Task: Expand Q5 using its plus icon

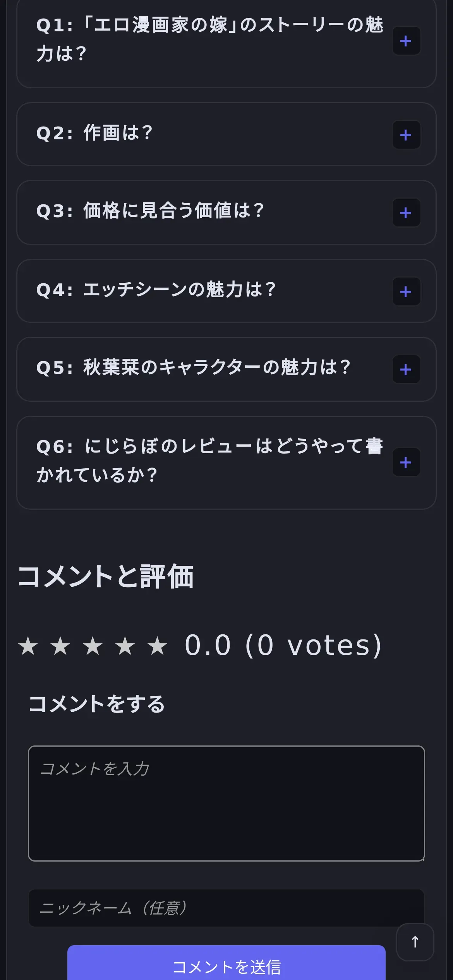Action: (406, 369)
